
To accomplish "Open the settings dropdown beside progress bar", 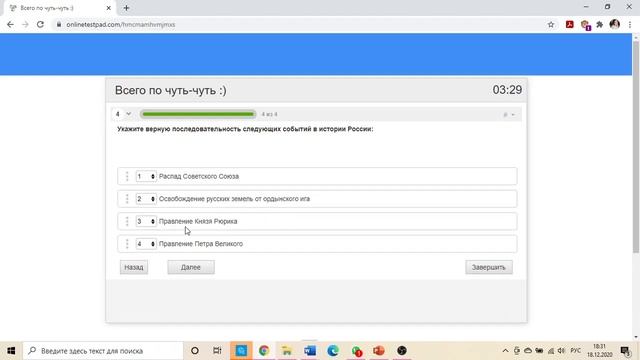I will click(509, 115).
